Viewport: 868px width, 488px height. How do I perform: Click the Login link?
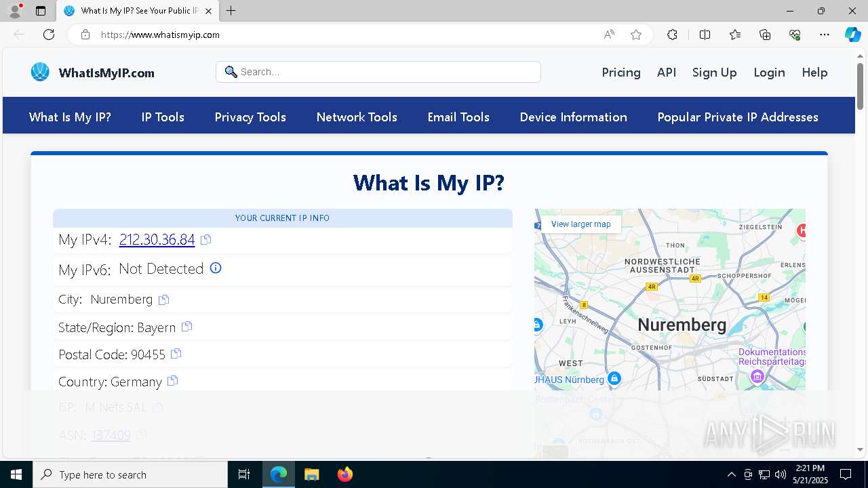tap(769, 73)
